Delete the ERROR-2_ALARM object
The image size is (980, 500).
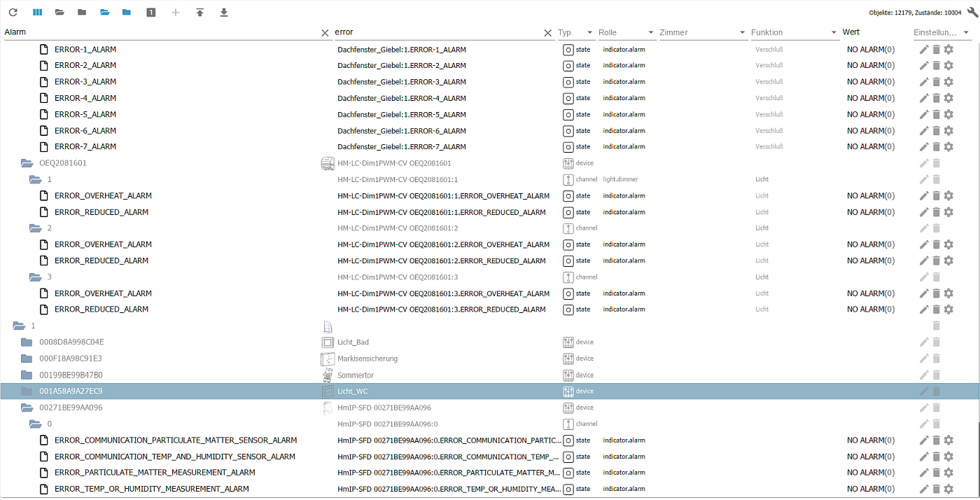tap(937, 65)
